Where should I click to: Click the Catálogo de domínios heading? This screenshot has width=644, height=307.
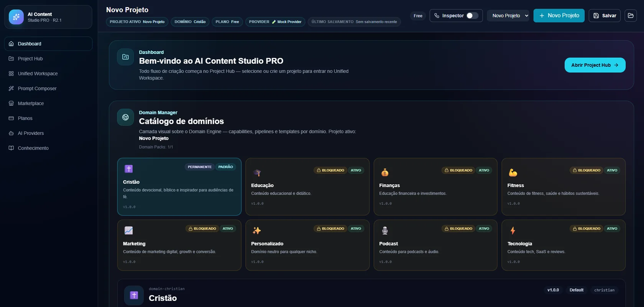[181, 121]
